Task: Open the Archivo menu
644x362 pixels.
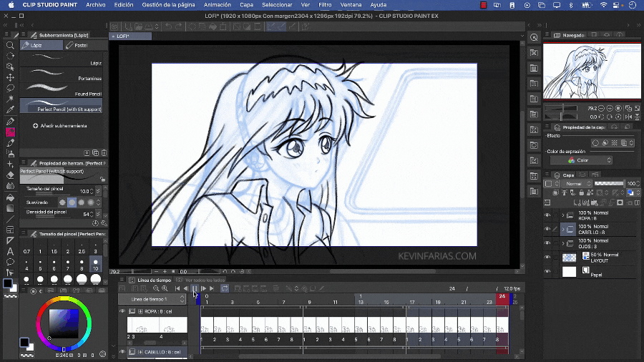Action: click(x=95, y=5)
